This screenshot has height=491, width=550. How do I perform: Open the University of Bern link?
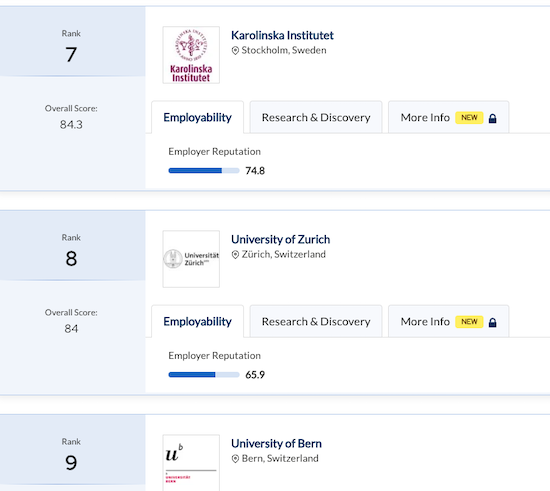(276, 444)
